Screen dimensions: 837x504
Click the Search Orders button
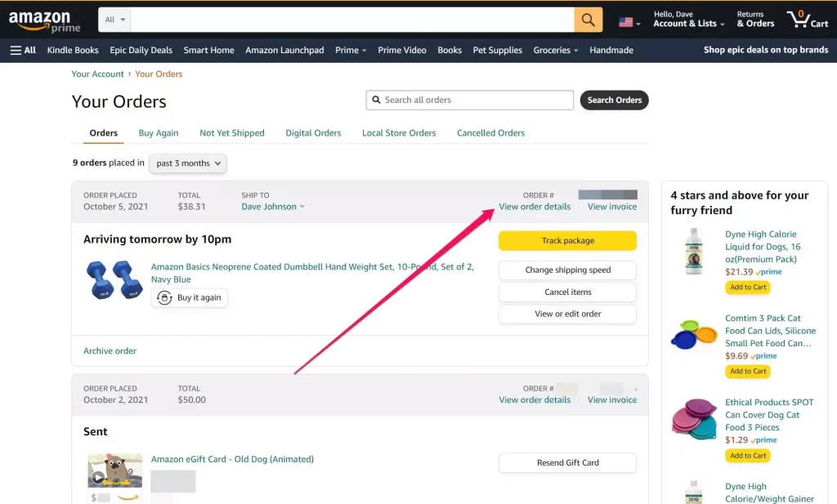[615, 100]
